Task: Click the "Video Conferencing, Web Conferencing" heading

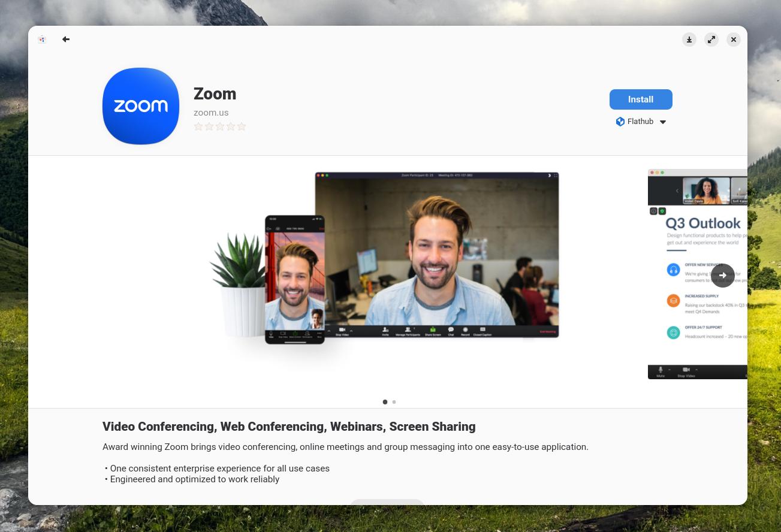Action: click(289, 427)
